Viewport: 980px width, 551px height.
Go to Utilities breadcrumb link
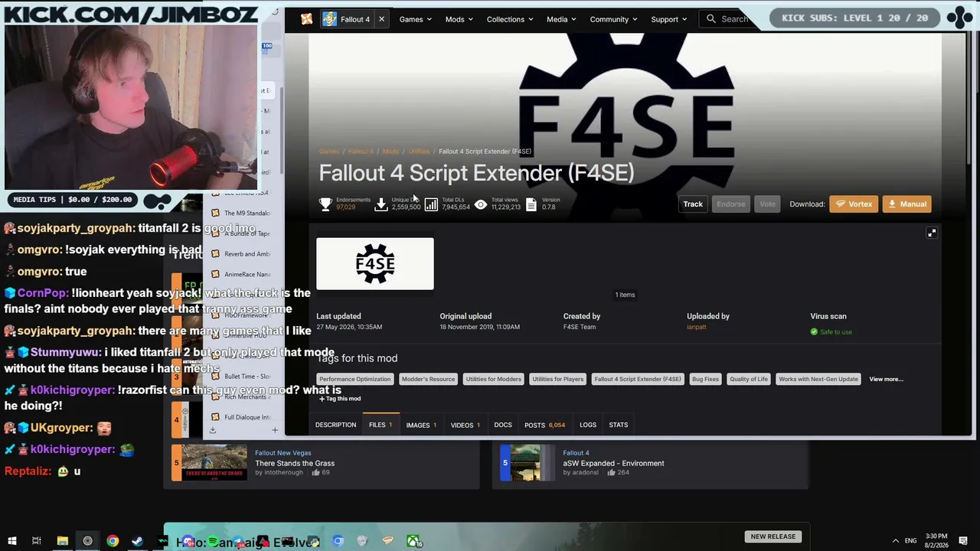pyautogui.click(x=419, y=152)
